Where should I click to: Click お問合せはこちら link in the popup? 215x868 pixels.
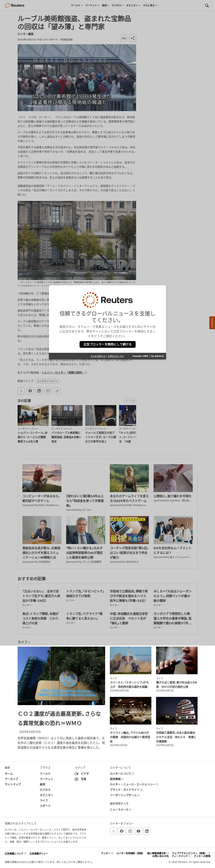point(116,356)
